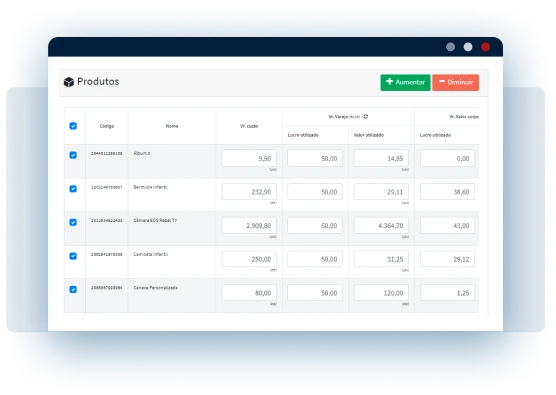Click the Produtos box icon

click(x=69, y=82)
